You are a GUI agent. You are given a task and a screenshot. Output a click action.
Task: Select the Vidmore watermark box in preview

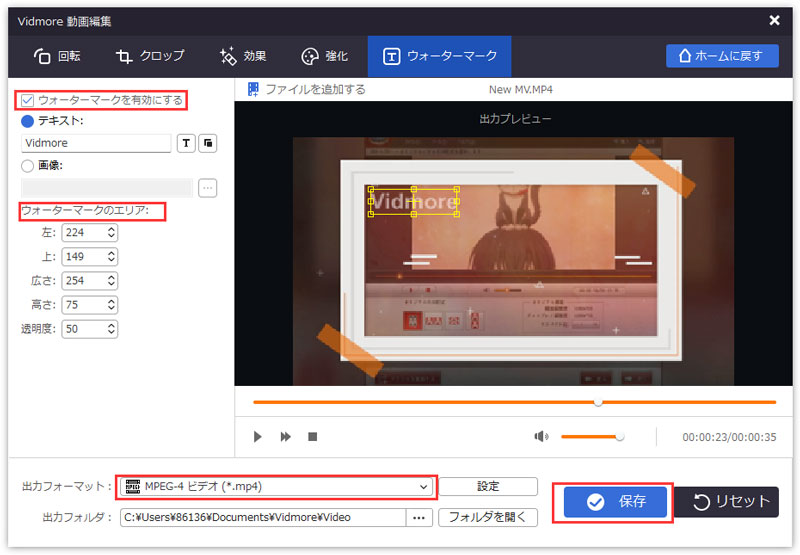coord(414,202)
